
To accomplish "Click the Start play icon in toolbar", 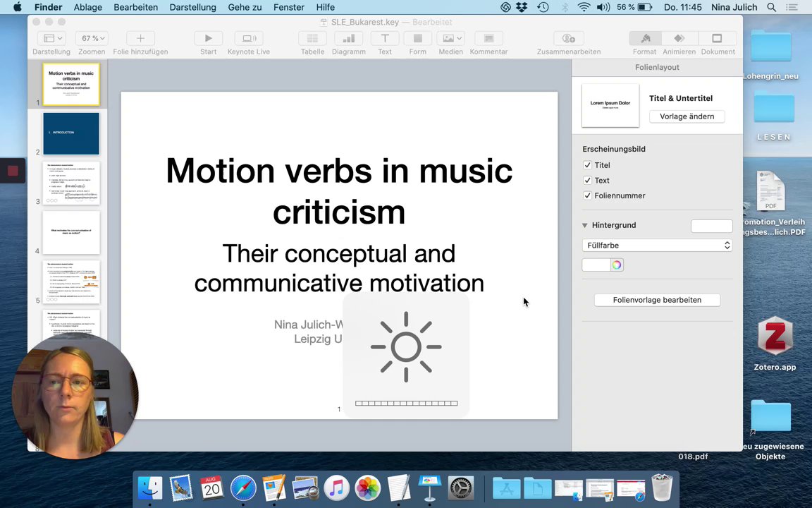I will pos(208,39).
